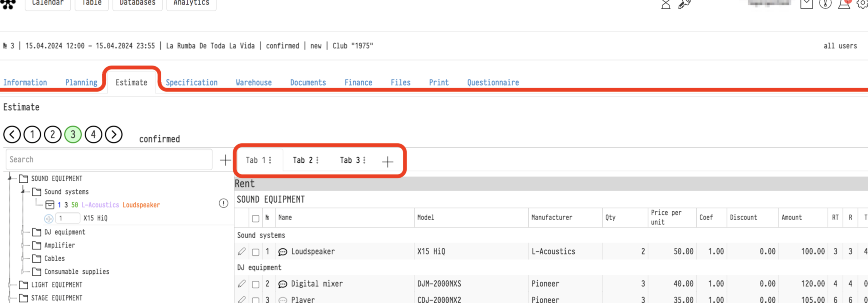Add new estimate tab with plus icon
Image resolution: width=868 pixels, height=303 pixels.
387,162
